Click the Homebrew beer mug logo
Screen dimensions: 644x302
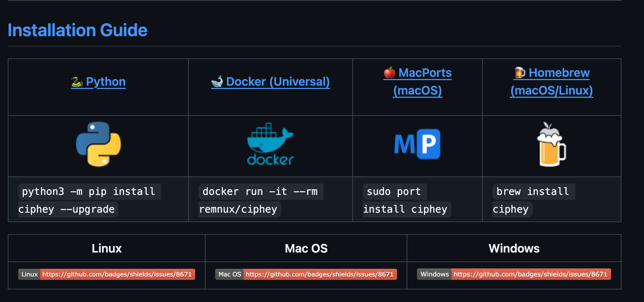pyautogui.click(x=552, y=145)
